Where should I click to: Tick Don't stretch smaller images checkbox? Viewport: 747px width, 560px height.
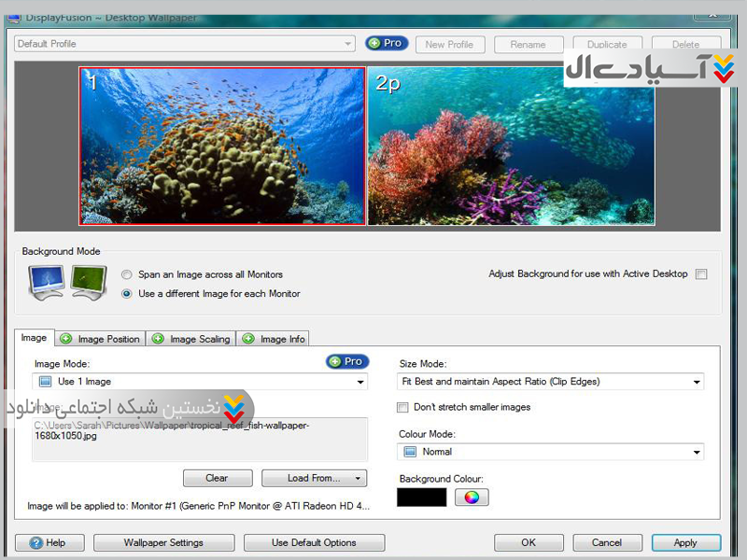(403, 407)
